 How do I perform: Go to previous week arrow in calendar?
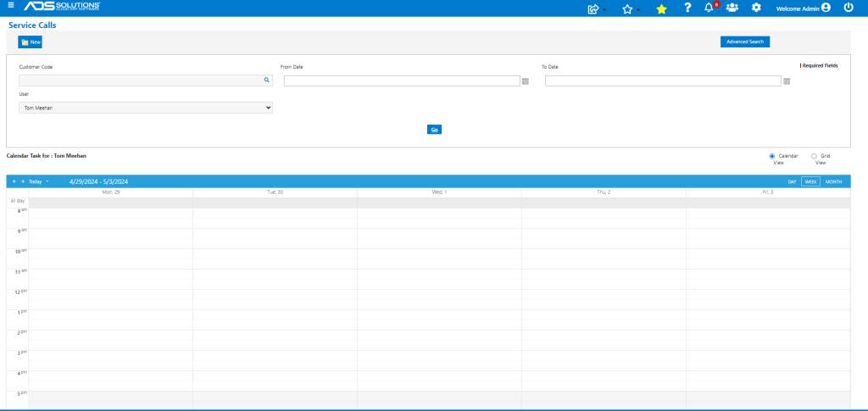tap(14, 181)
